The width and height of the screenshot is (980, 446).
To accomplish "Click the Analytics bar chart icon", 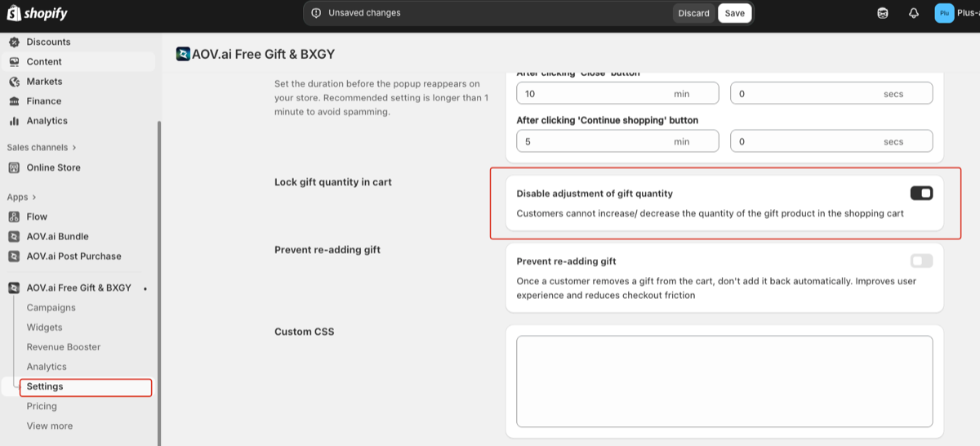I will pos(13,120).
